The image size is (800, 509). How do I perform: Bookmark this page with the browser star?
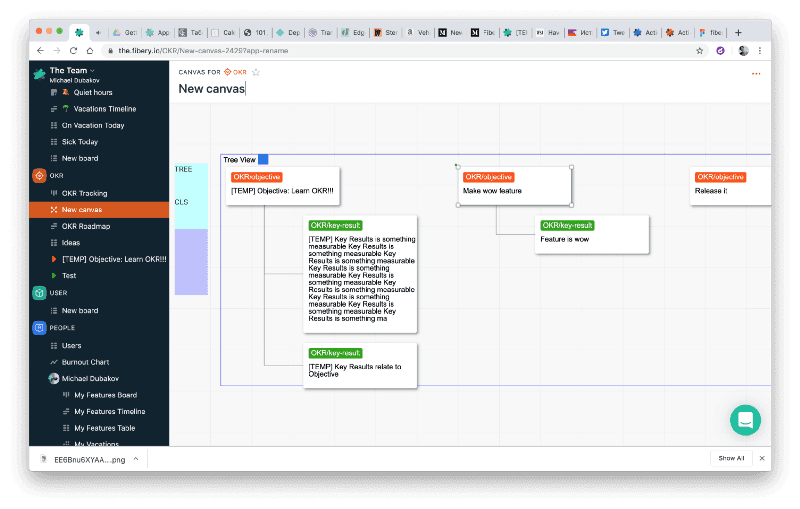coord(702,50)
